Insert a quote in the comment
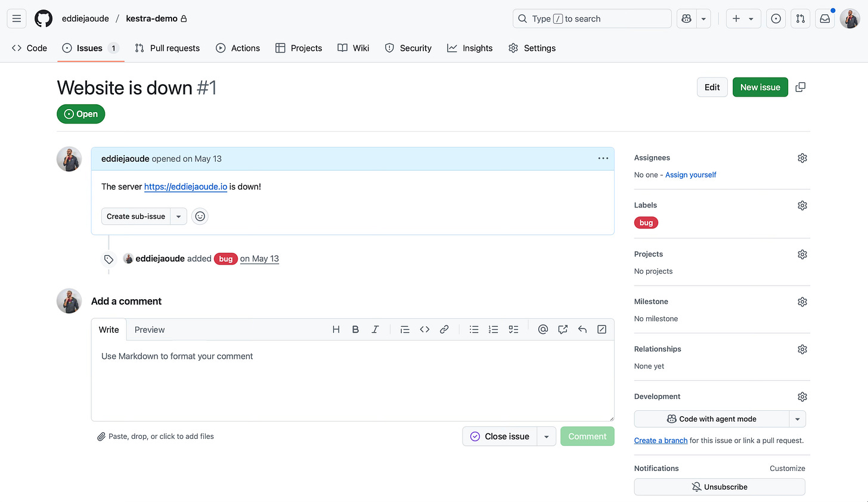The height and width of the screenshot is (502, 868). click(405, 330)
